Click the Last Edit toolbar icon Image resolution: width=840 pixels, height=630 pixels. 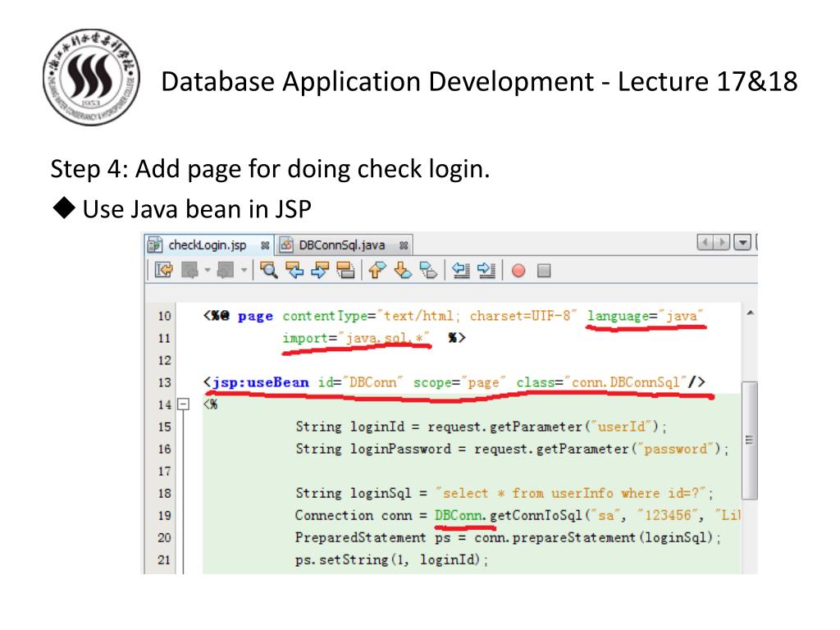(163, 270)
